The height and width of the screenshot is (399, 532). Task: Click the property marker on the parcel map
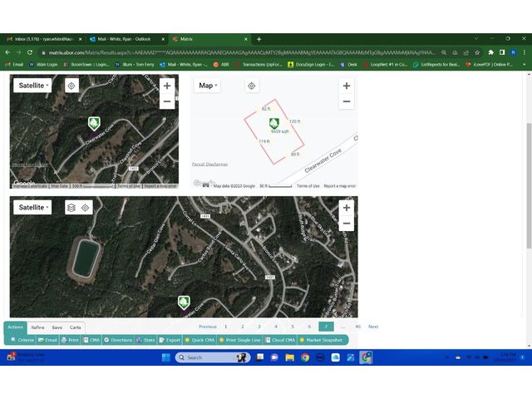click(x=274, y=124)
